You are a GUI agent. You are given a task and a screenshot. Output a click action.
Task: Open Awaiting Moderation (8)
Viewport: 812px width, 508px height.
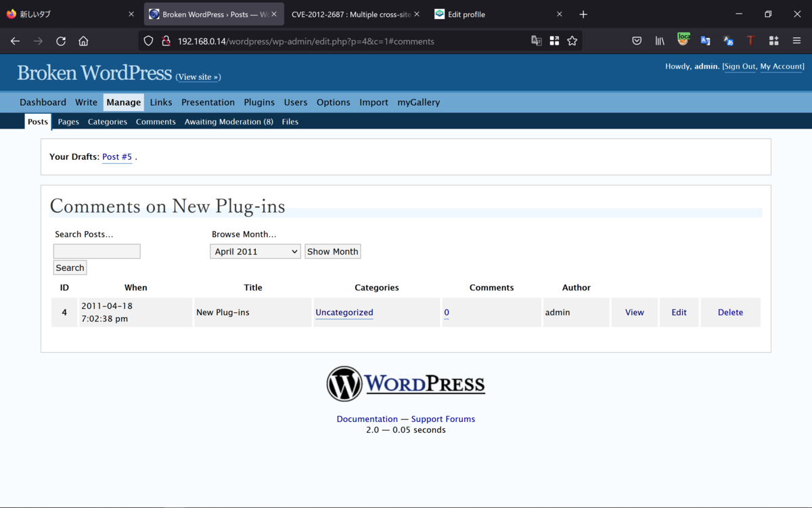[229, 122]
